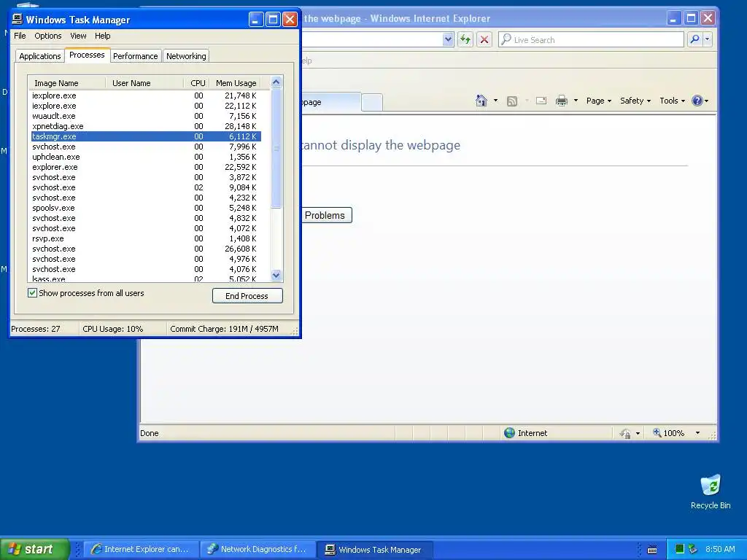Image resolution: width=747 pixels, height=560 pixels.
Task: Select the taskmgr.exe process row
Action: click(146, 136)
